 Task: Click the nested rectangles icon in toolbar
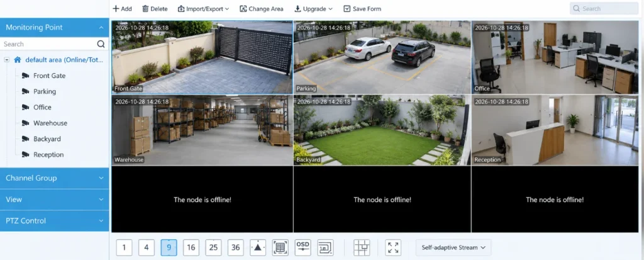[325, 247]
